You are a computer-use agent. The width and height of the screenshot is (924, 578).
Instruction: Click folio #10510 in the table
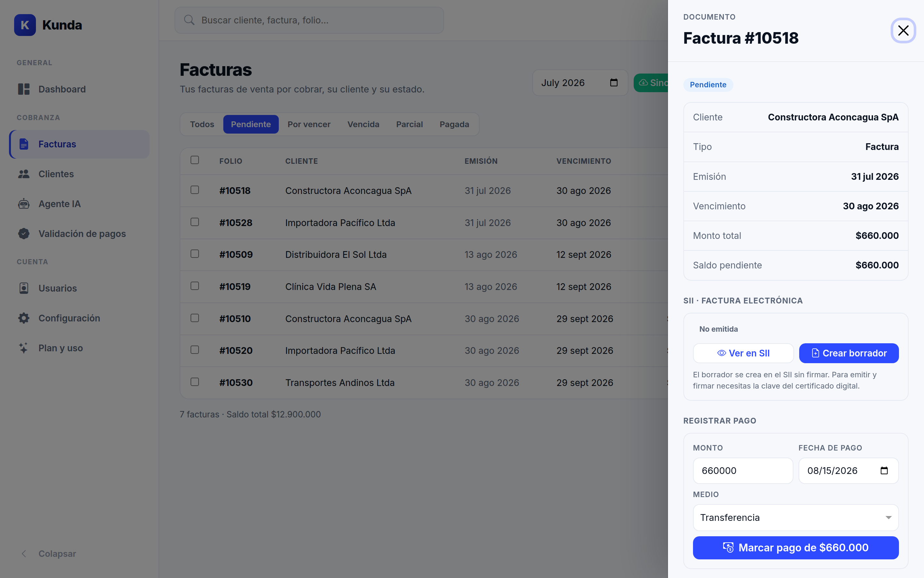(235, 319)
